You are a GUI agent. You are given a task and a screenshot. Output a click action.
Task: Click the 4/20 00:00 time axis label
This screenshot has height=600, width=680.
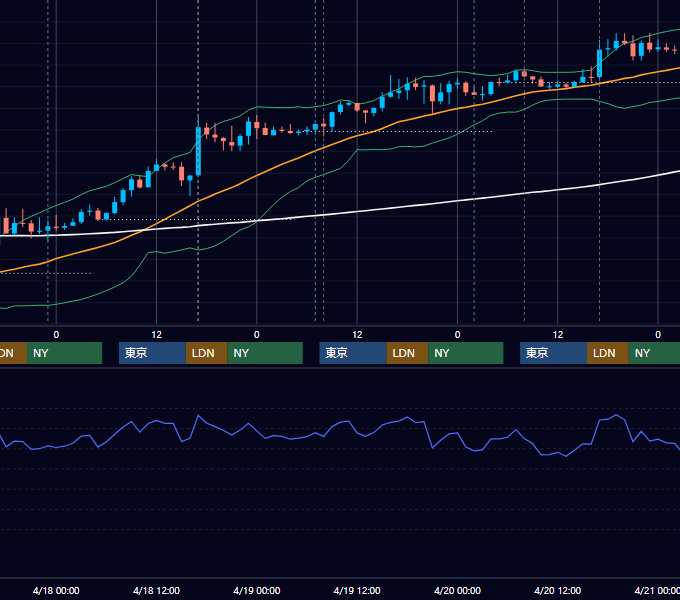pyautogui.click(x=457, y=590)
